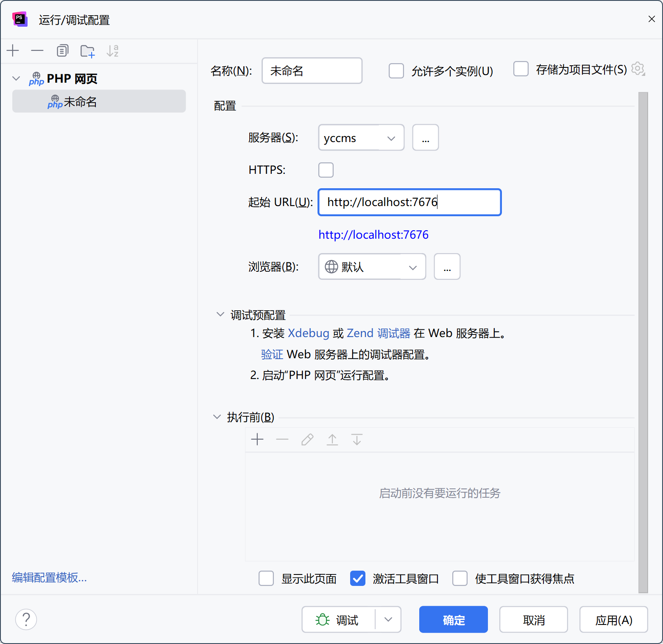Uncheck 激活工具窗口 option
This screenshot has height=644, width=663.
pyautogui.click(x=358, y=578)
